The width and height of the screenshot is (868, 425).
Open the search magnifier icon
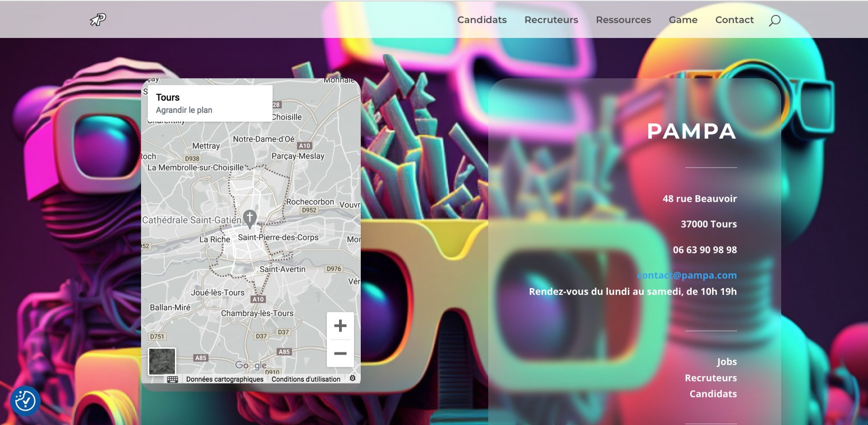[x=774, y=20]
